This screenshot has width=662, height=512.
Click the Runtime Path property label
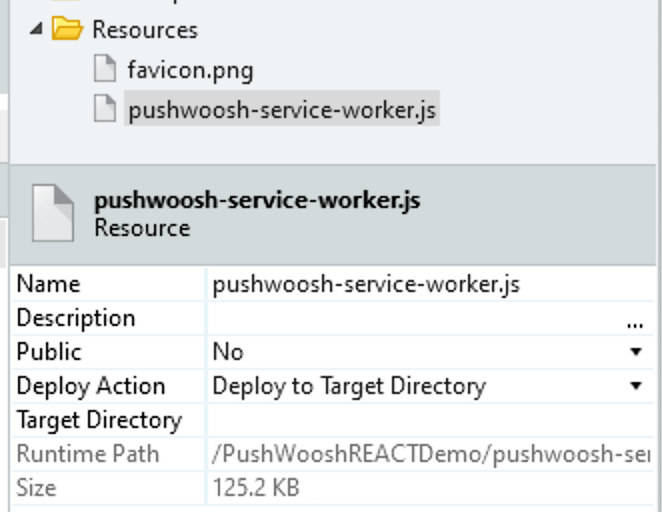tap(88, 454)
